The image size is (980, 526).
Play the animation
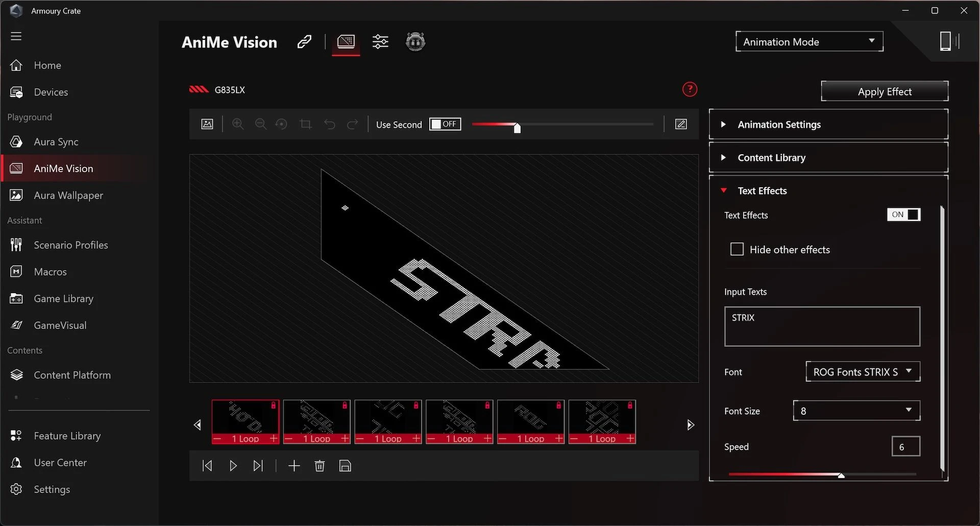233,466
